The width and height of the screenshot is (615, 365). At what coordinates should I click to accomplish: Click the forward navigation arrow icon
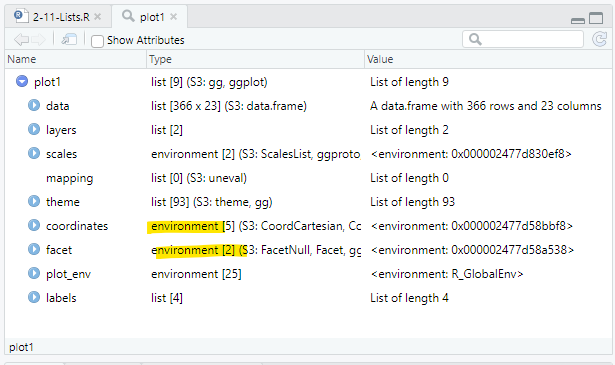tap(38, 40)
